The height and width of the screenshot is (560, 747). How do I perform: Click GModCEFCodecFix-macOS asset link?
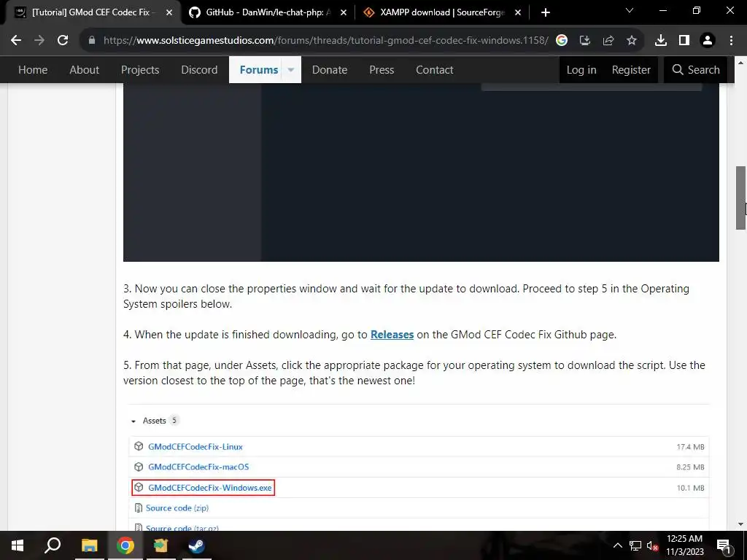point(198,467)
